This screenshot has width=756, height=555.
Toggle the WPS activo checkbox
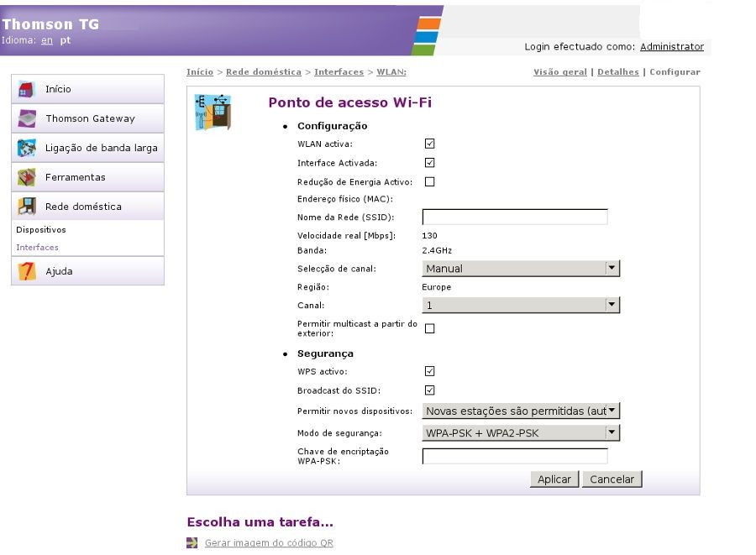[x=429, y=371]
